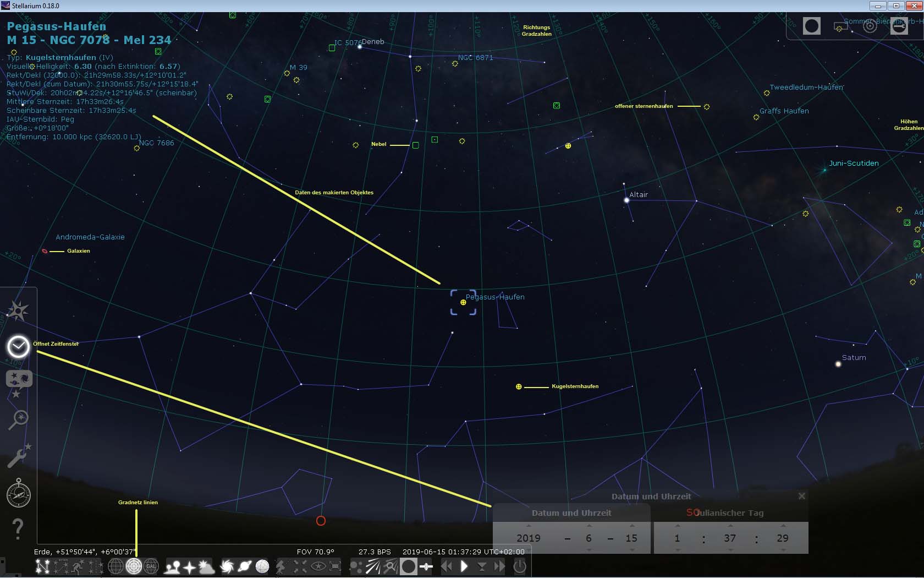Toggle constellation lines in the bottom toolbar

[x=42, y=566]
